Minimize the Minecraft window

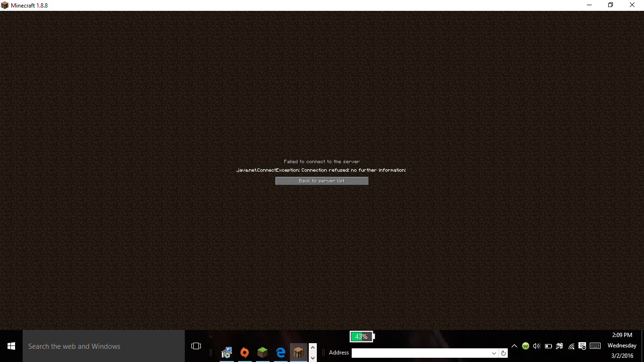pos(589,5)
